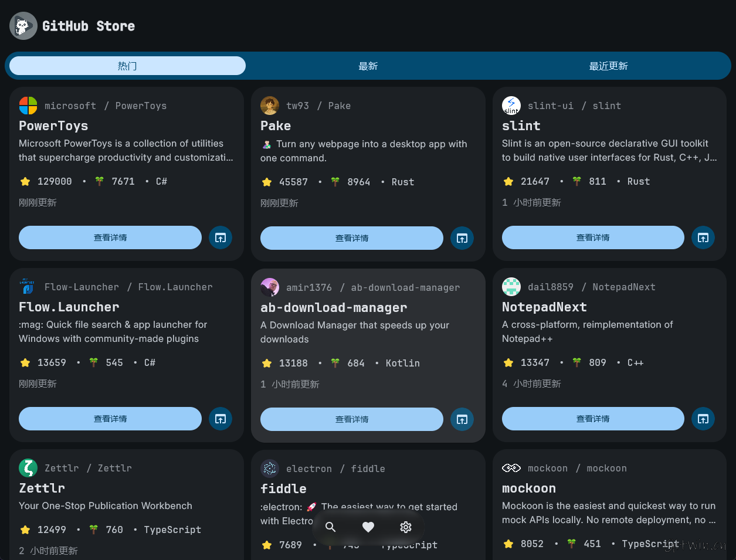The width and height of the screenshot is (736, 560).
Task: Click the star icon on slint card
Action: click(x=508, y=181)
